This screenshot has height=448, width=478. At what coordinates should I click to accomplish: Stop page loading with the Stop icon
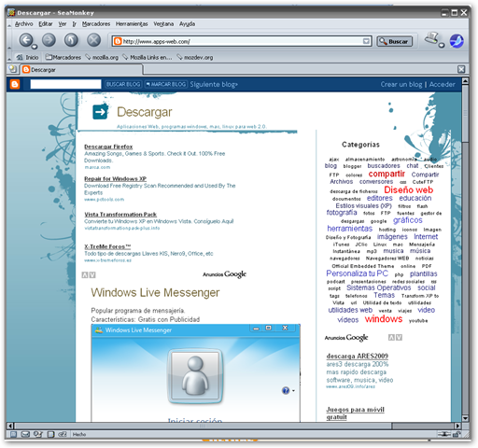point(93,40)
